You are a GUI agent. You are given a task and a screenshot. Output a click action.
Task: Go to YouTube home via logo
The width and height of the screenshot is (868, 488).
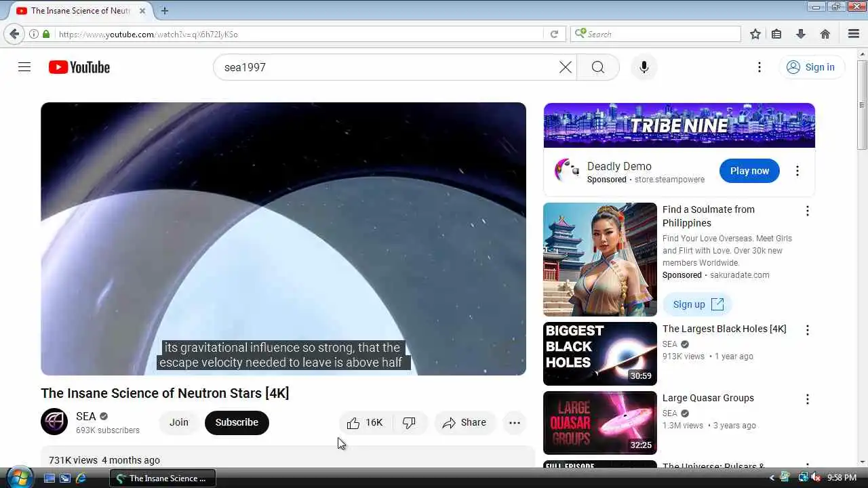[79, 67]
